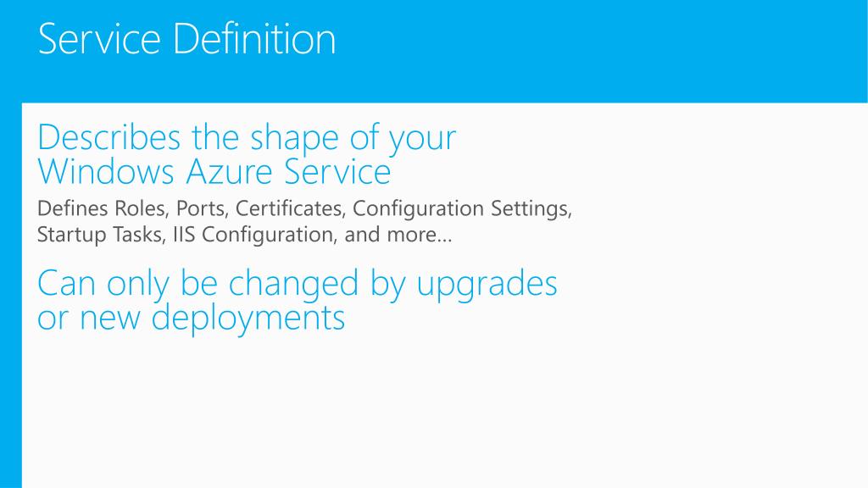
Task: Click the word 'Definition' in the title
Action: click(254, 39)
